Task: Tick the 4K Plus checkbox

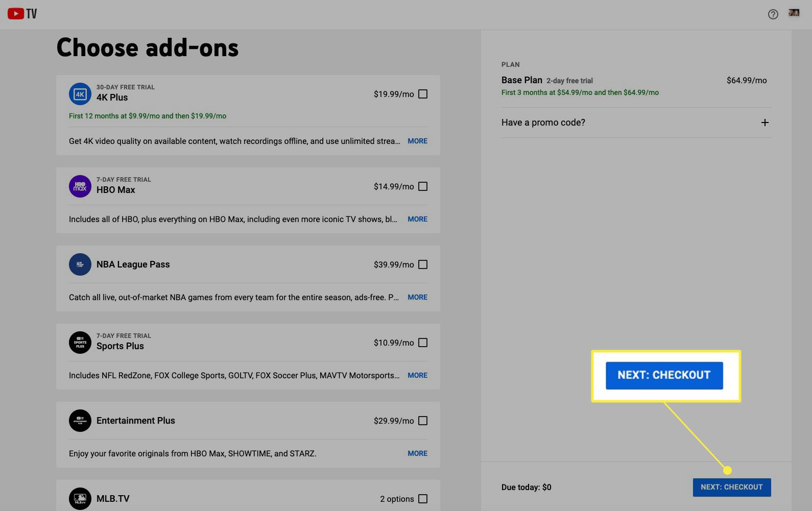Action: [x=423, y=94]
